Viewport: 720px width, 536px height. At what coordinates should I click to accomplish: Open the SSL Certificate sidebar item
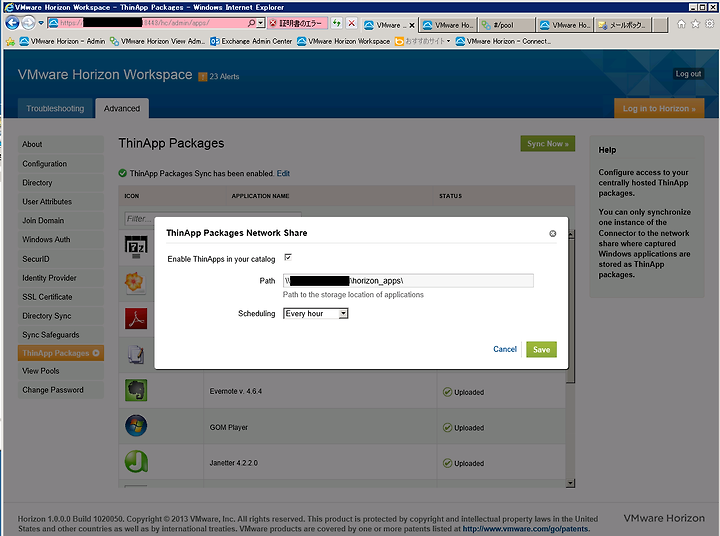pos(61,297)
